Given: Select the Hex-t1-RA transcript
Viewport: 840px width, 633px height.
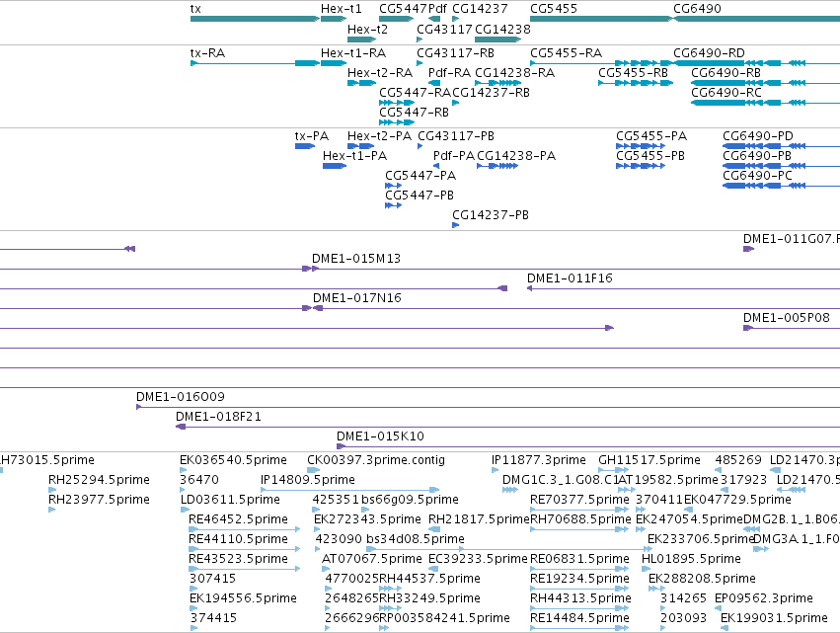Looking at the screenshot, I should [334, 63].
